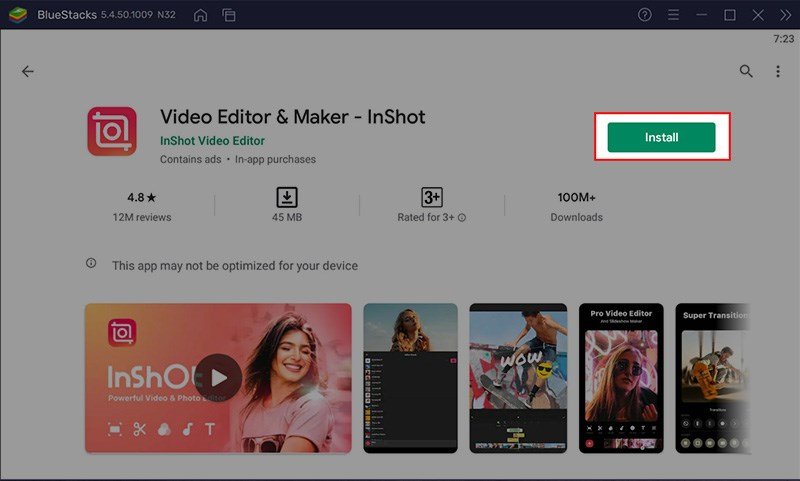Open the multi-instance windows icon
Image resolution: width=800 pixels, height=481 pixels.
coord(229,15)
